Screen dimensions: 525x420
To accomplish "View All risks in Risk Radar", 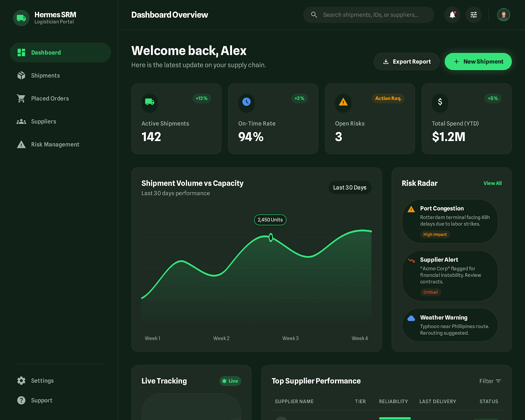I will [492, 183].
